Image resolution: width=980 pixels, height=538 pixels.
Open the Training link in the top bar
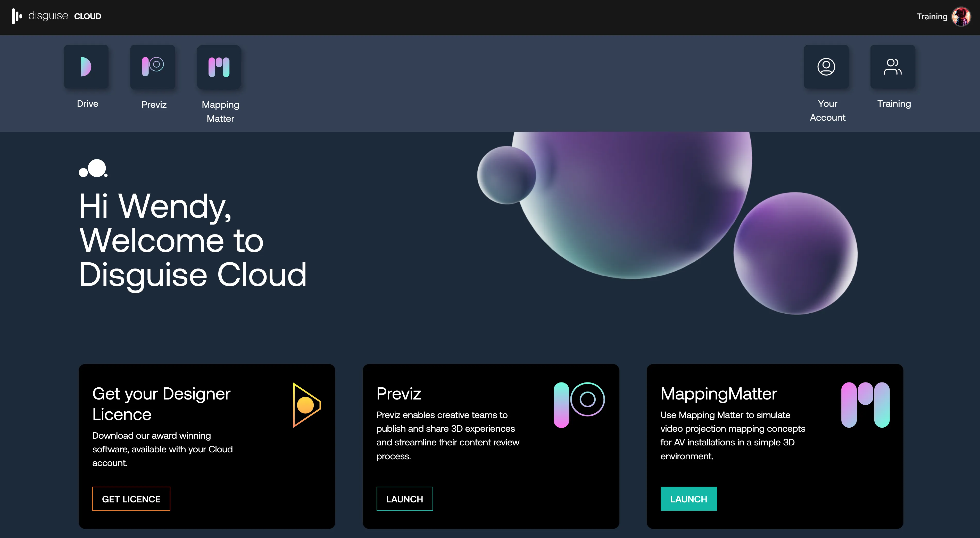click(x=932, y=16)
